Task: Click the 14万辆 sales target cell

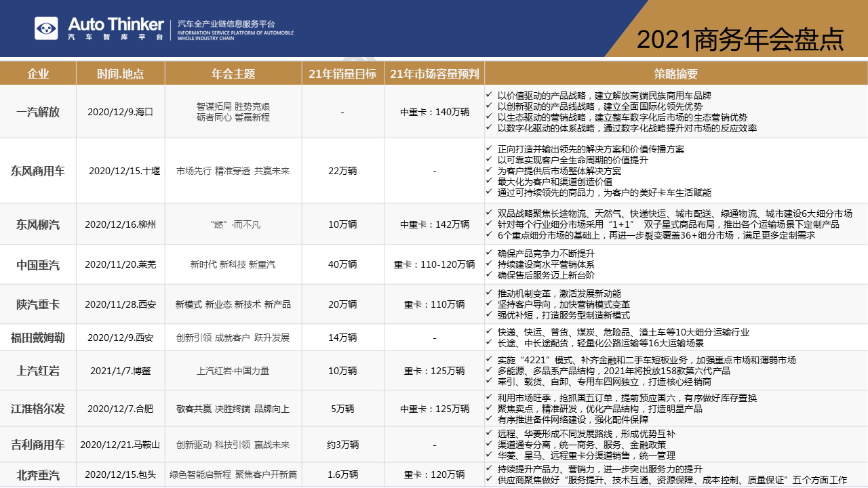Action: click(342, 338)
